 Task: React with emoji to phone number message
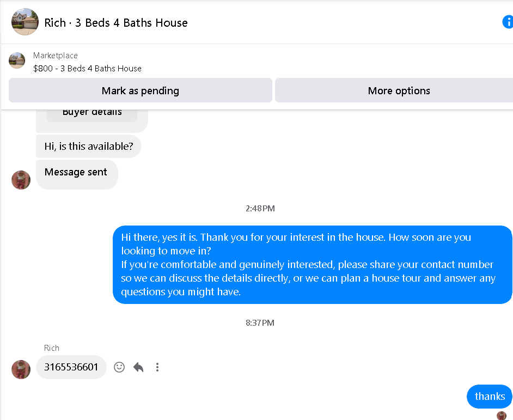tap(119, 367)
